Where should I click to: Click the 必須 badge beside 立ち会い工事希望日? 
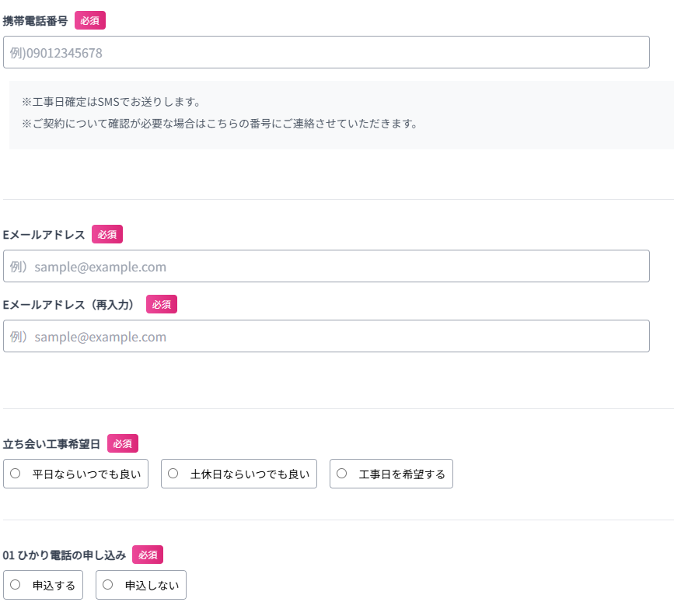click(x=123, y=443)
